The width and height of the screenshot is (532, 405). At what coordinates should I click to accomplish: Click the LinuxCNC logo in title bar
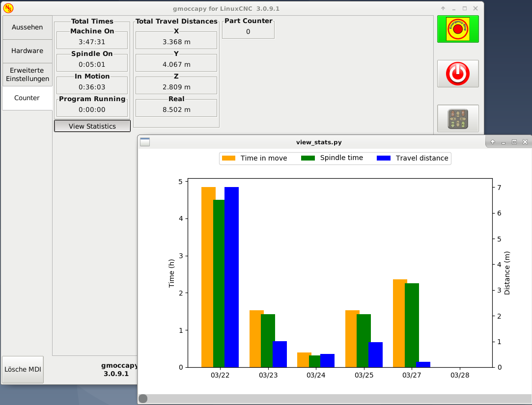coord(8,8)
